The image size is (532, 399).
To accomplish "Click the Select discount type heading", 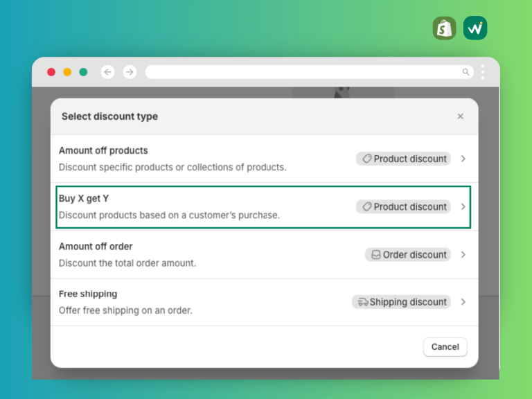I will pyautogui.click(x=109, y=116).
